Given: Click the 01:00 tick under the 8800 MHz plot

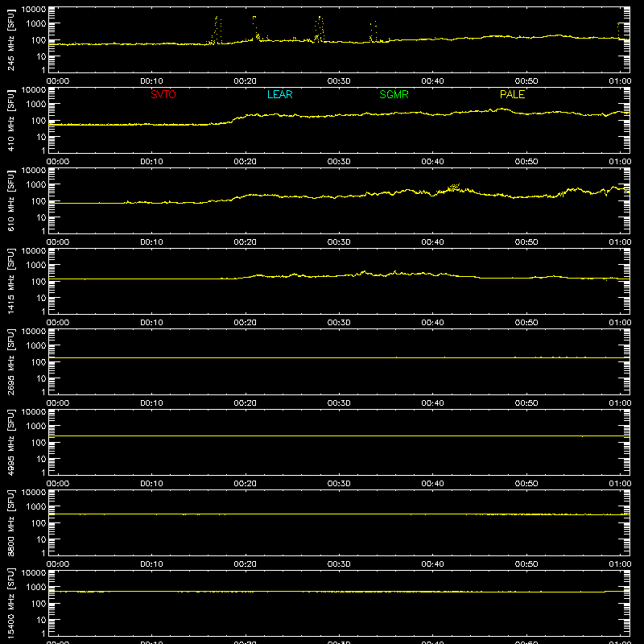Looking at the screenshot, I should pos(620,564).
